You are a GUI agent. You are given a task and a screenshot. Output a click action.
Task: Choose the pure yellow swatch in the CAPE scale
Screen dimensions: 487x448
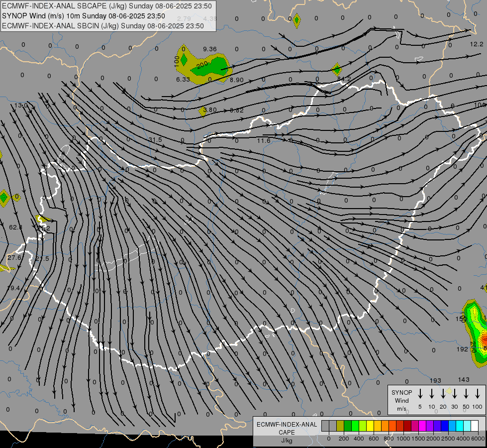[x=370, y=426]
